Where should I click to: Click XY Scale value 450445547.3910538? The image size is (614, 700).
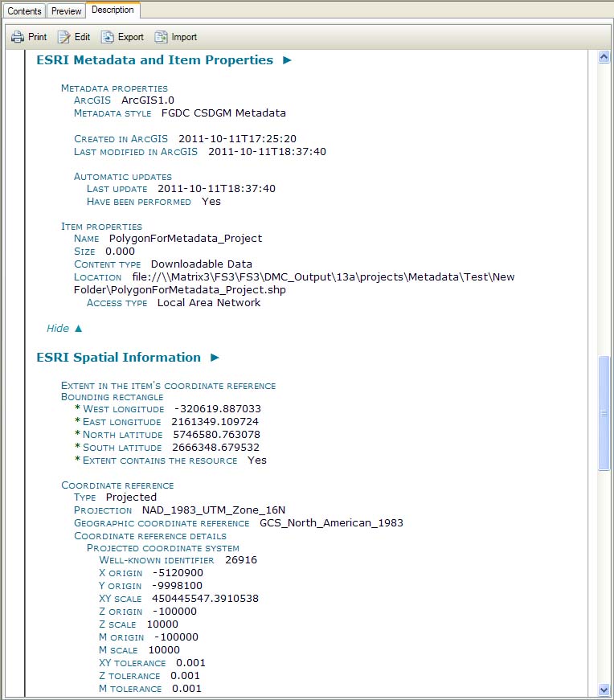click(205, 599)
